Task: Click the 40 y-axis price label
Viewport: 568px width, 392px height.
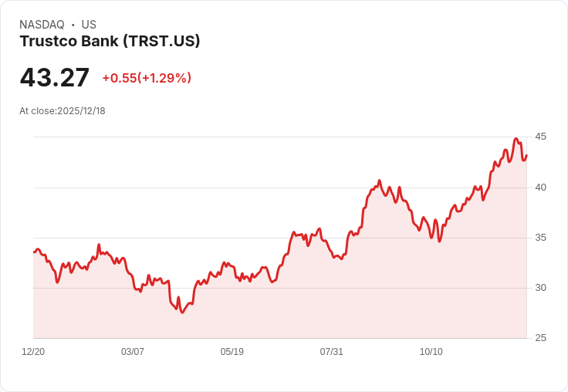Action: click(x=540, y=188)
